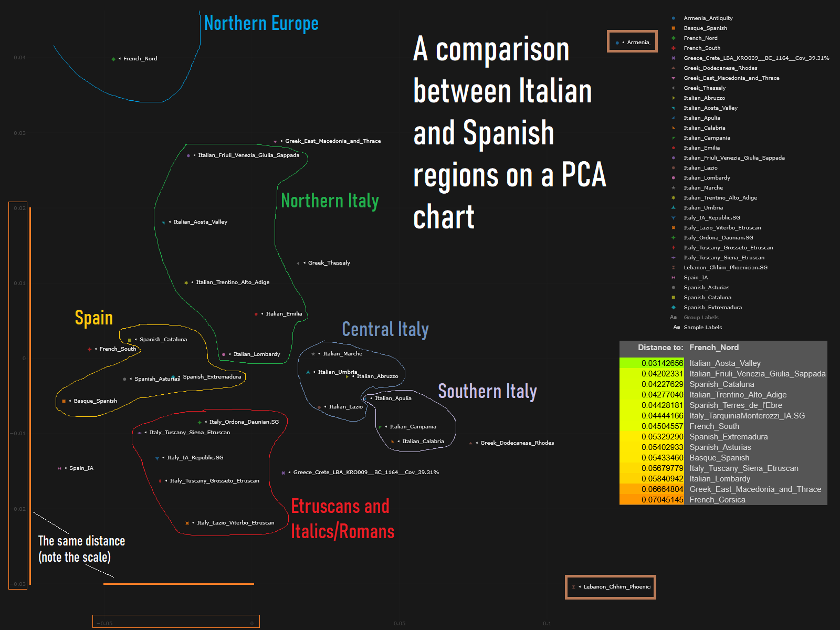This screenshot has height=630, width=840.
Task: Click the Italian_Friuli_Venezia_Giulia_Sappada point on the plot
Action: [188, 156]
